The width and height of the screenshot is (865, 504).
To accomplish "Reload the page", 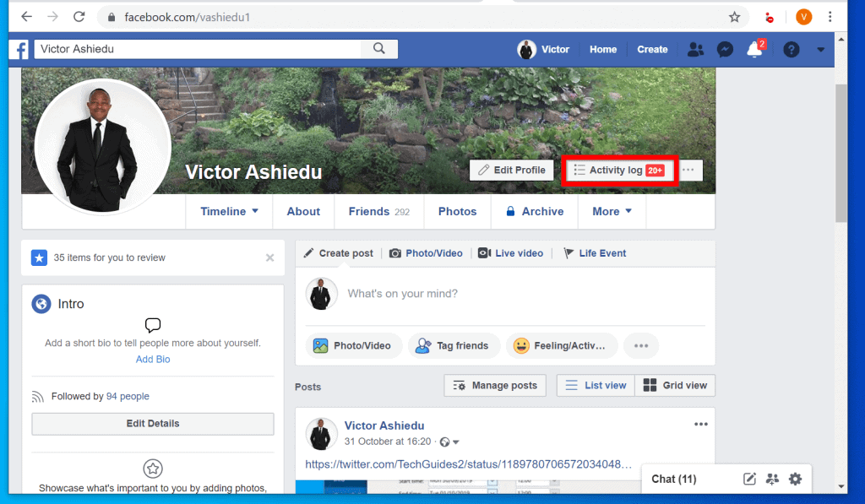I will [x=79, y=17].
